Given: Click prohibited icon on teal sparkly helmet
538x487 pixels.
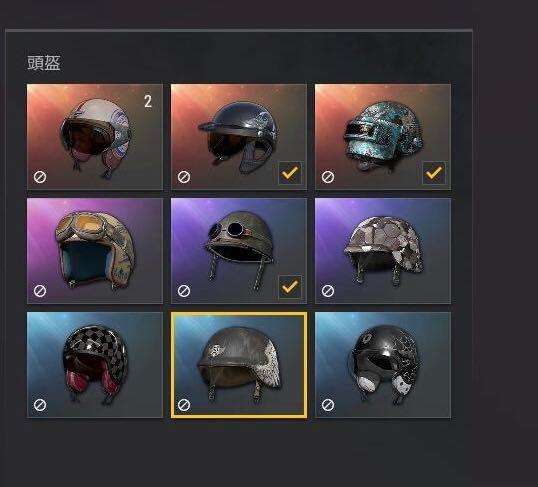Looking at the screenshot, I should click(328, 177).
